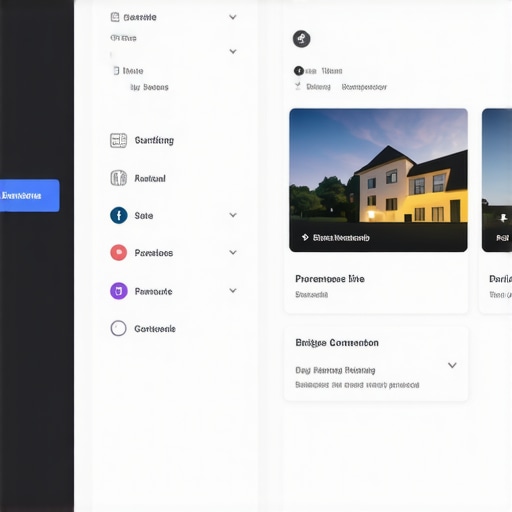The image size is (512, 512).
Task: Open the house photo thumbnail card
Action: (378, 180)
